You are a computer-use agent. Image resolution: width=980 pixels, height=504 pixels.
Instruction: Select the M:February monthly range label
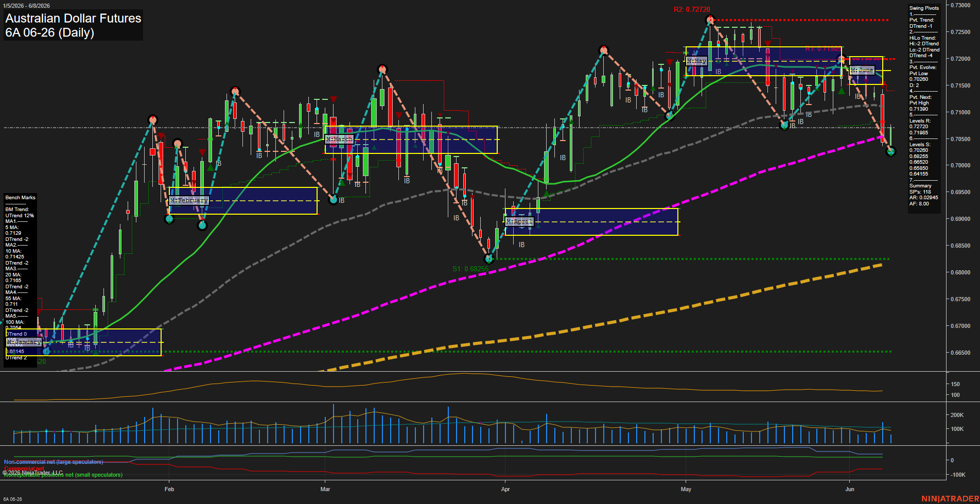tap(189, 200)
